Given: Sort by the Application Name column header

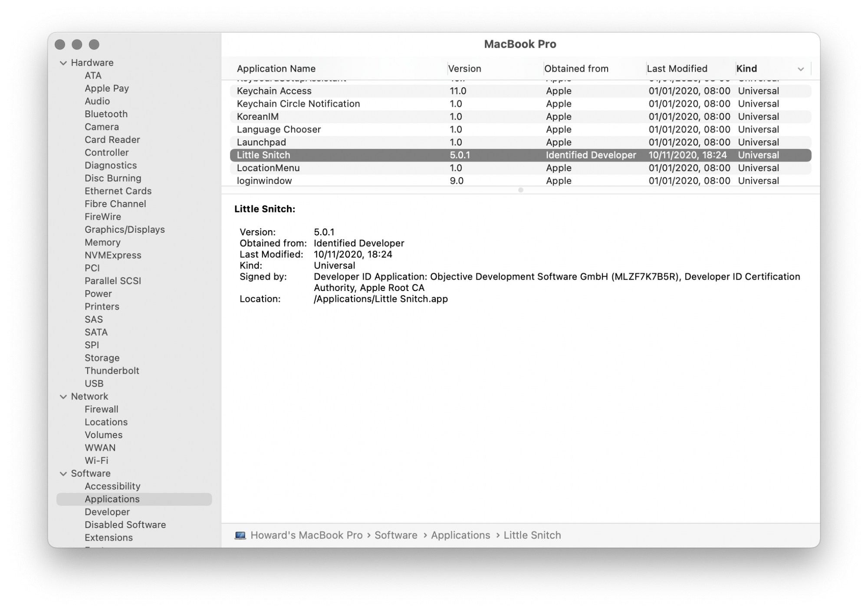Looking at the screenshot, I should tap(276, 69).
